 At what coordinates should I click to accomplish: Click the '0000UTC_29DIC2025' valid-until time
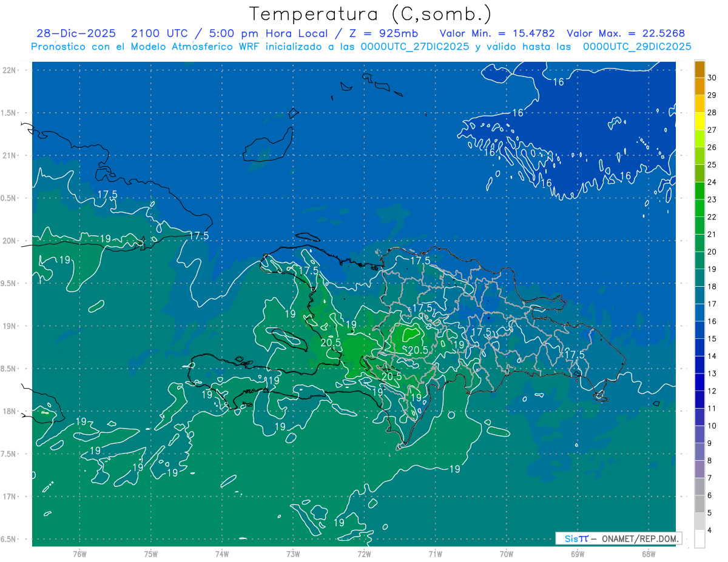(637, 47)
